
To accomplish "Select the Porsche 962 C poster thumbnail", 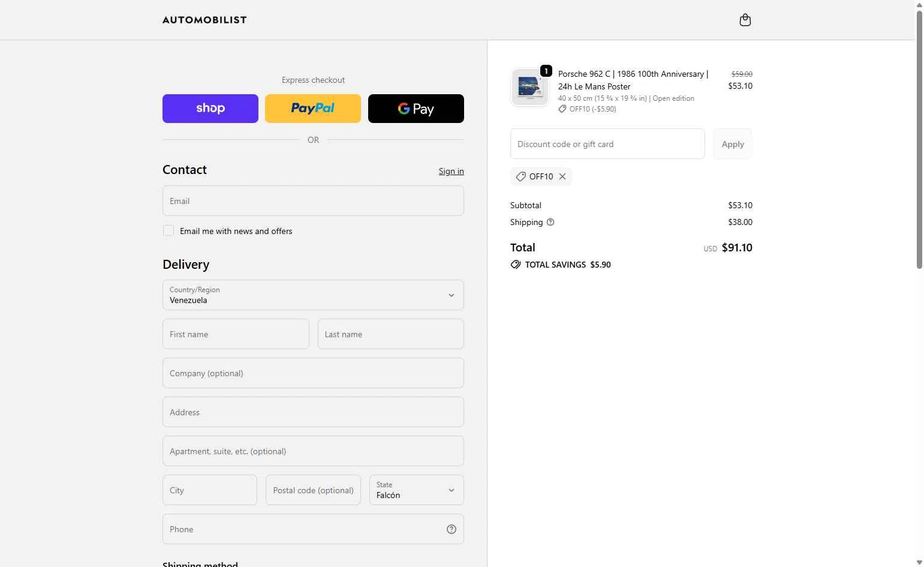I will (530, 87).
